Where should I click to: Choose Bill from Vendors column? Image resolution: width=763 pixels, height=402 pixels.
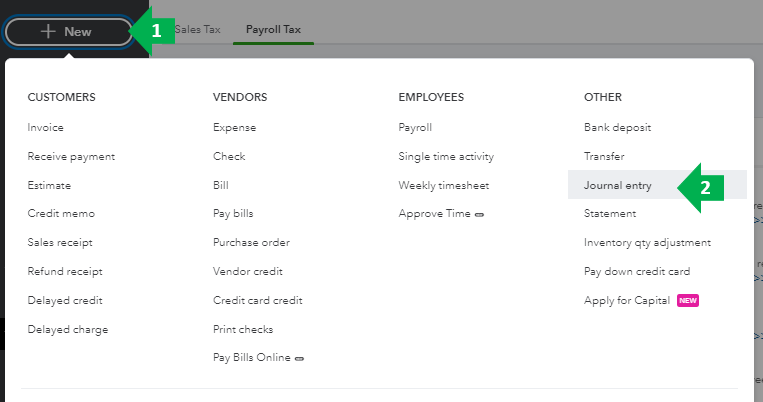[x=220, y=185]
